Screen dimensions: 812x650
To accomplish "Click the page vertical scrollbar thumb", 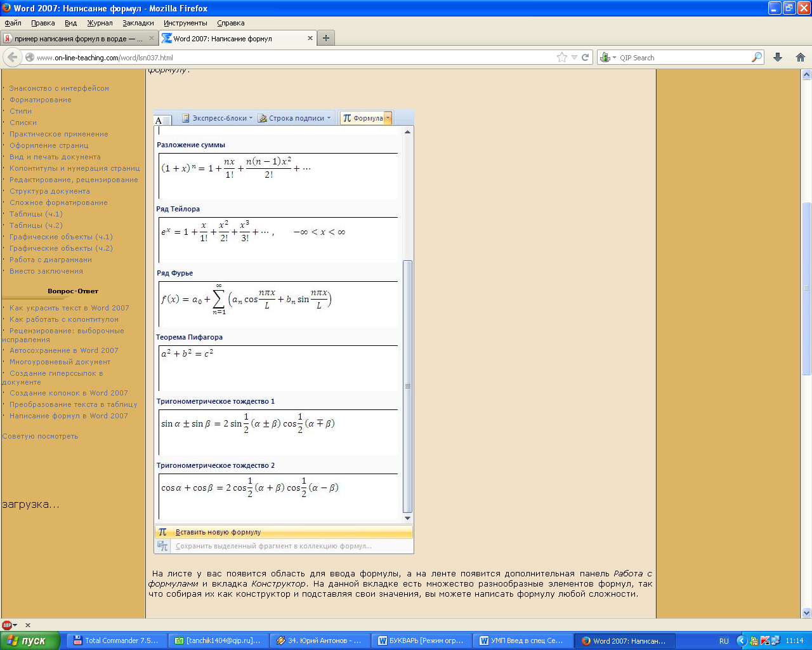I will click(x=806, y=289).
